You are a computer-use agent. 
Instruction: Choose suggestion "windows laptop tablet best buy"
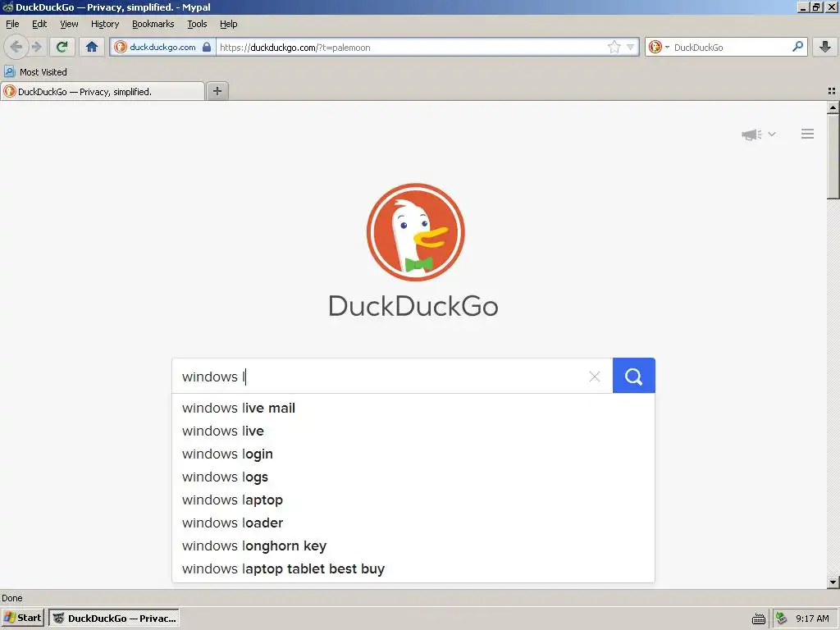click(x=413, y=569)
